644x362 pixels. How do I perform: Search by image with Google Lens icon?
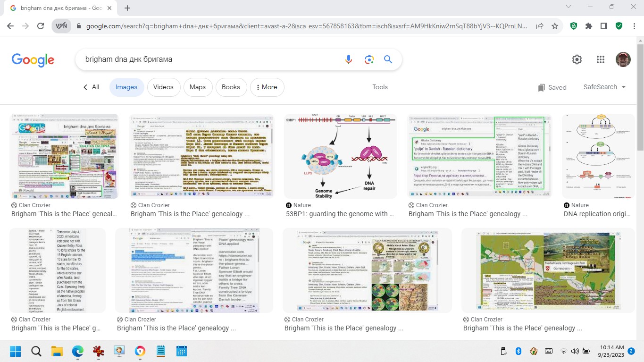pyautogui.click(x=369, y=59)
